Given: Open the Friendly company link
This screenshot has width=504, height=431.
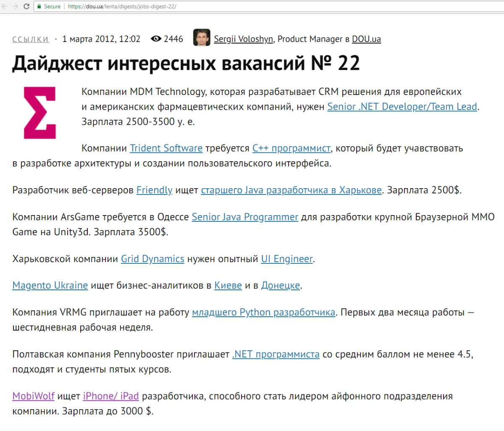Looking at the screenshot, I should click(154, 190).
